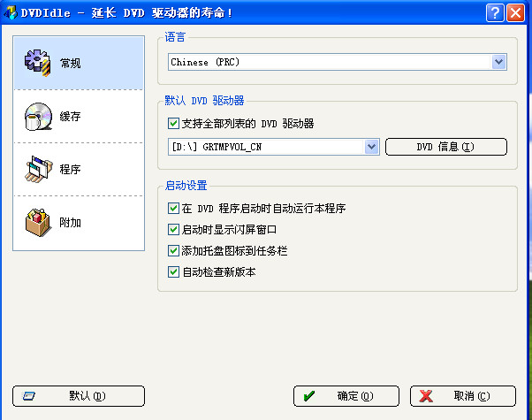Click the [D:\] GRTMPVOL_CN drive field

273,147
